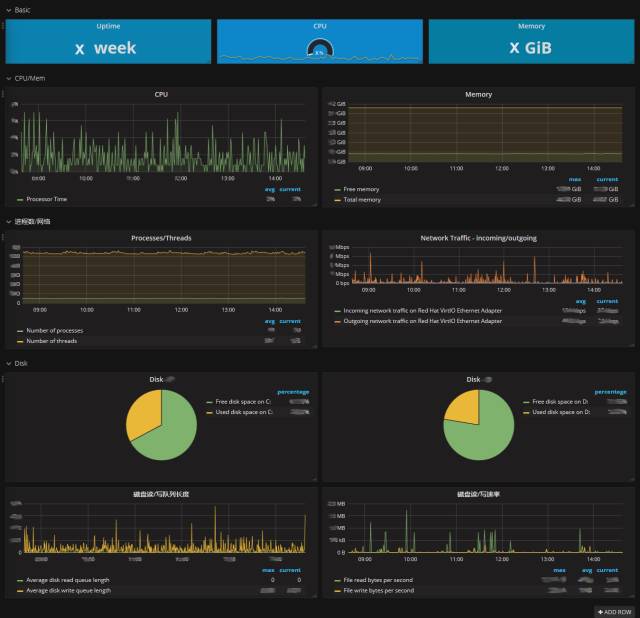
Task: Click Total memory legend color swatch
Action: tap(337, 200)
